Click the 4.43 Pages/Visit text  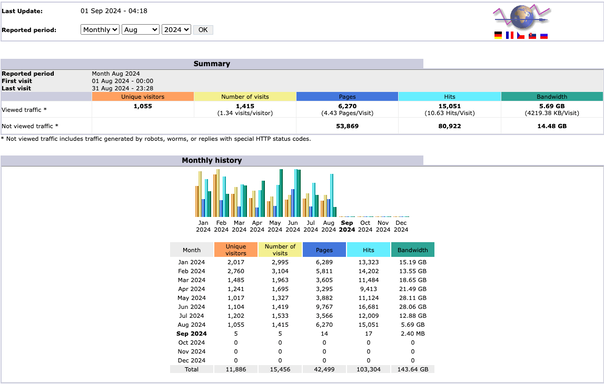click(347, 113)
